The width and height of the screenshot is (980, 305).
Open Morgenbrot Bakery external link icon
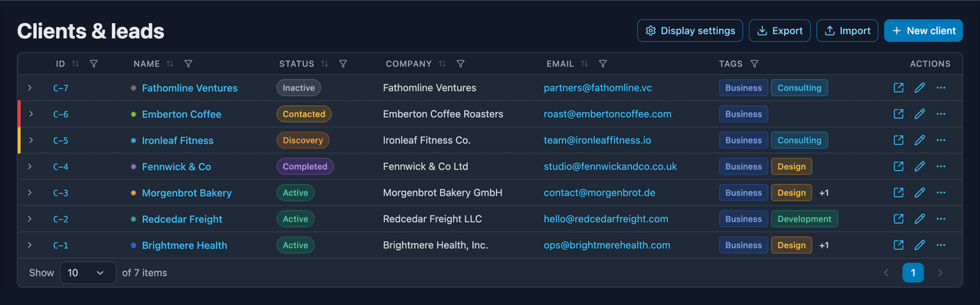point(899,193)
